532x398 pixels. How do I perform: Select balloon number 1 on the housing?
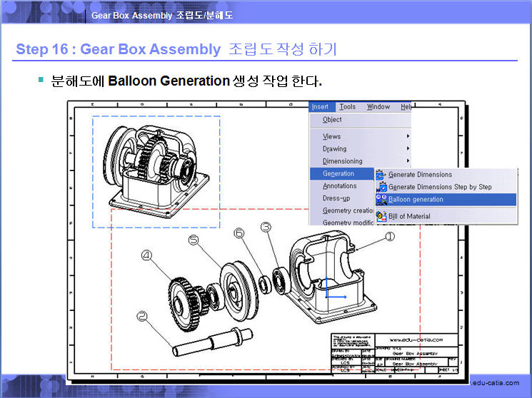pos(389,235)
